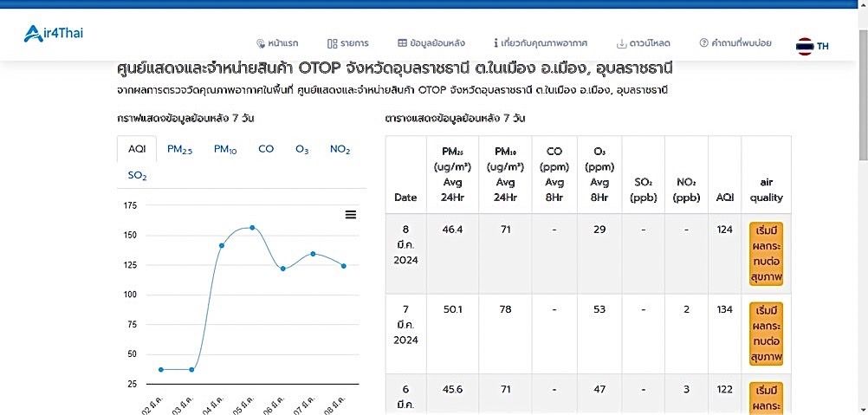Switch to the NO2 chart tab
This screenshot has width=868, height=415.
(340, 149)
